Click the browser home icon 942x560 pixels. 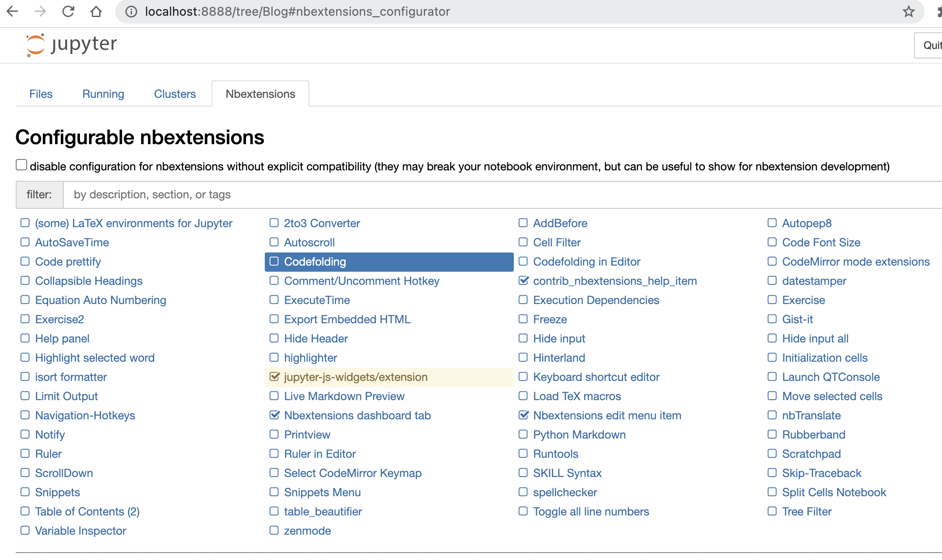tap(96, 11)
